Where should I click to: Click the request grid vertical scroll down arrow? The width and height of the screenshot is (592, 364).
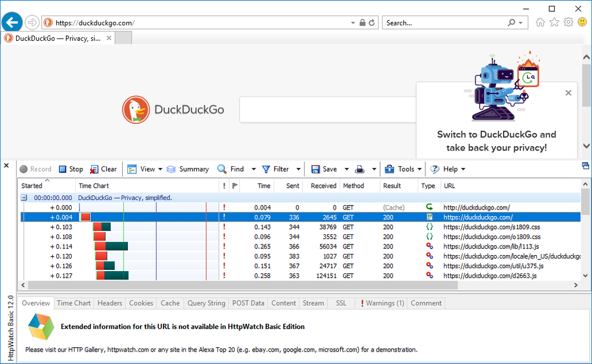pos(585,276)
